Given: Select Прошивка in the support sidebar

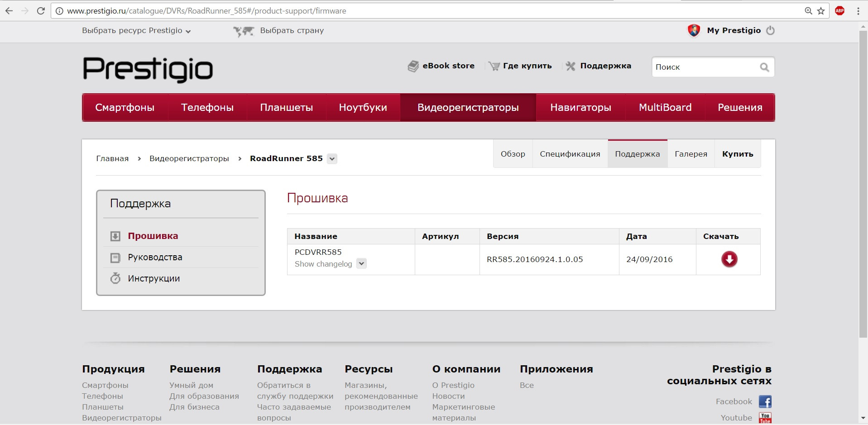Looking at the screenshot, I should pyautogui.click(x=153, y=236).
